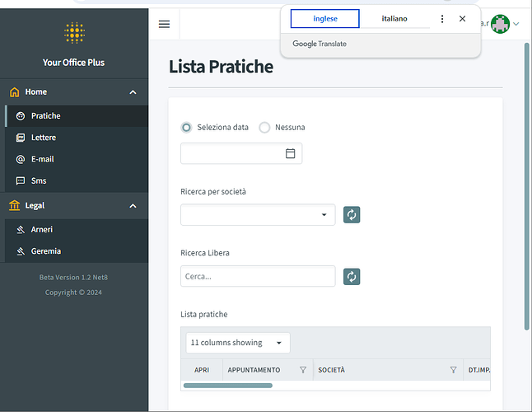Collapse the Home section chevron

tap(133, 92)
